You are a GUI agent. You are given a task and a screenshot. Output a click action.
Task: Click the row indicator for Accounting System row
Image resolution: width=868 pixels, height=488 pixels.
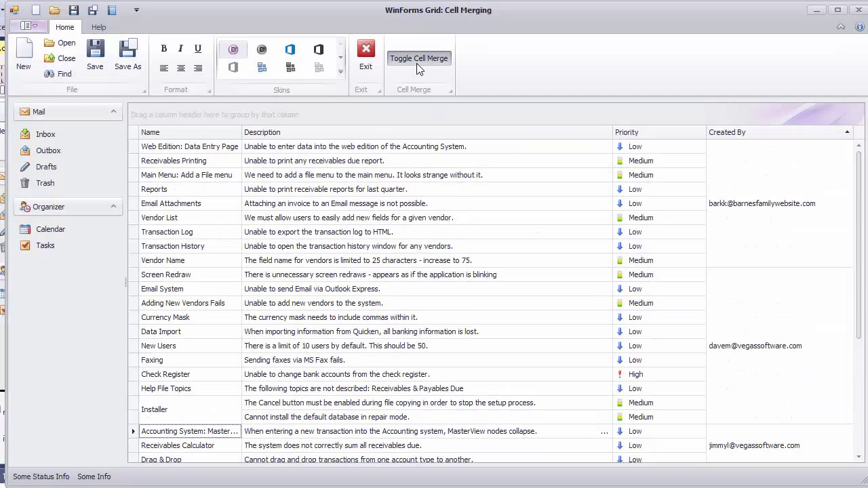point(134,431)
